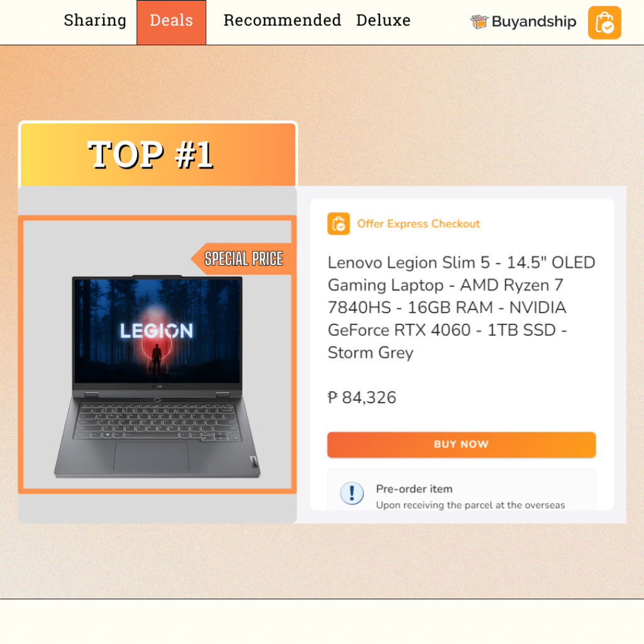Open the Lenovo Legion Slim 5 product title
This screenshot has width=644, height=644.
tap(461, 307)
